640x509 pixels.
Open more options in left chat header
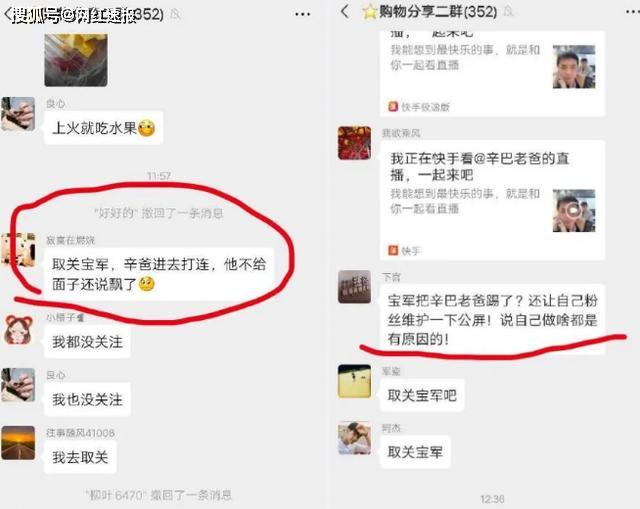302,15
